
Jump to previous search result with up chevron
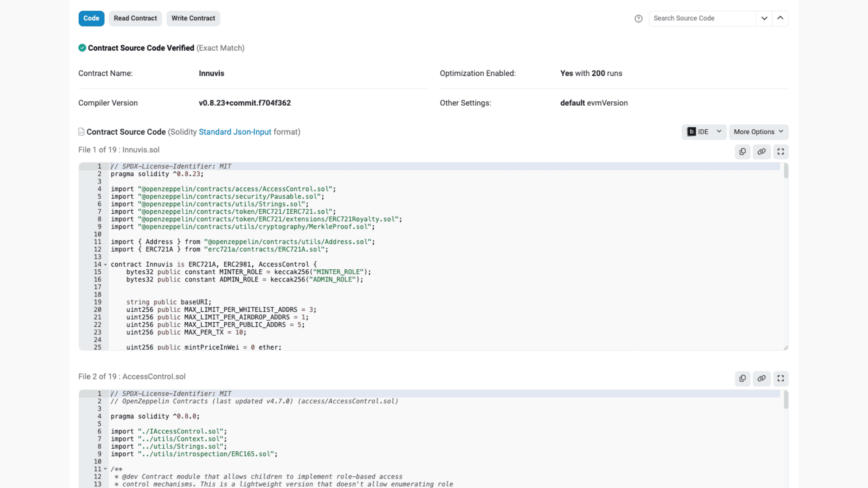(x=780, y=19)
